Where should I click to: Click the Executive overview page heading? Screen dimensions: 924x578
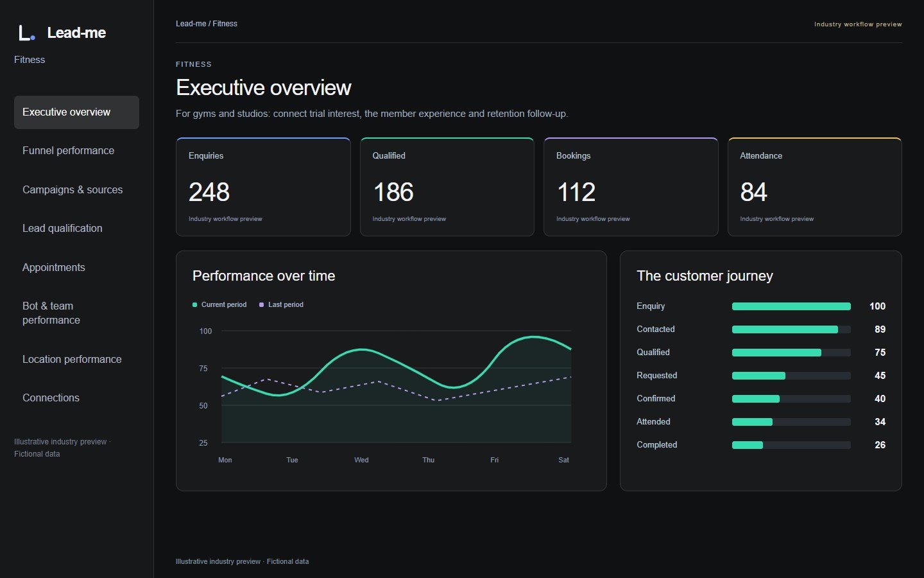click(x=264, y=88)
